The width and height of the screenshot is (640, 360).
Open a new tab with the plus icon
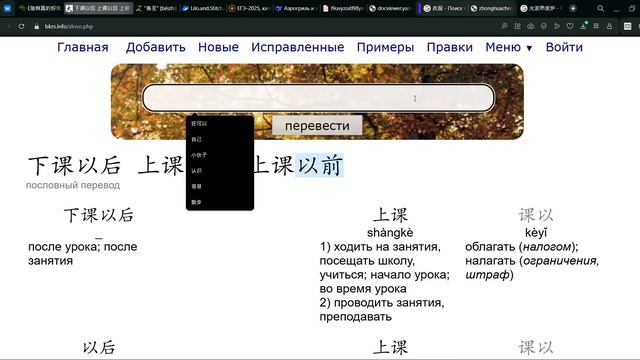point(573,8)
